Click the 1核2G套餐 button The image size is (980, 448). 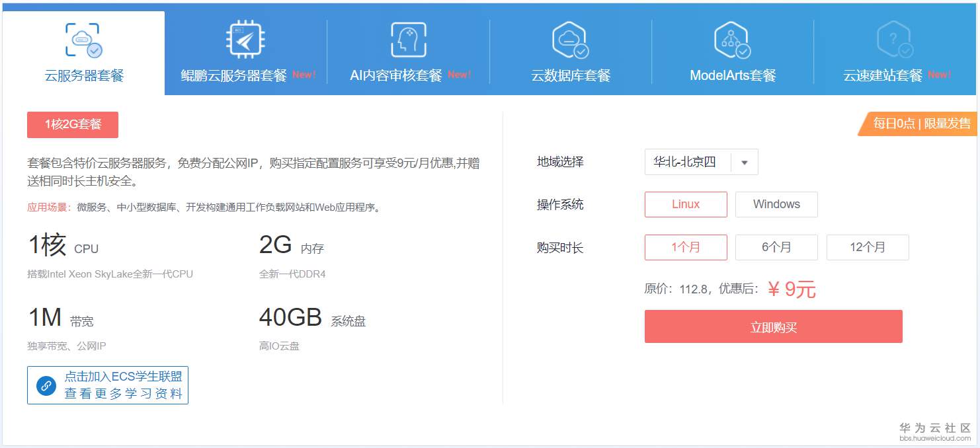pyautogui.click(x=73, y=125)
